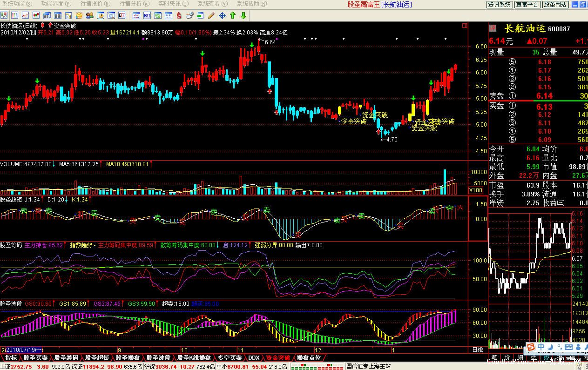Select the bottom 股圣超短 tab

click(97, 358)
